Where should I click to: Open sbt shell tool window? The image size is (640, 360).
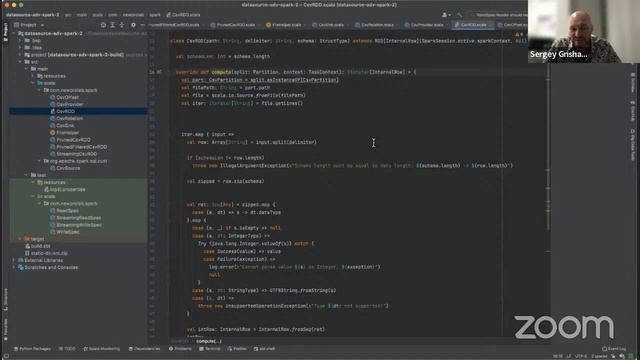coord(264,349)
